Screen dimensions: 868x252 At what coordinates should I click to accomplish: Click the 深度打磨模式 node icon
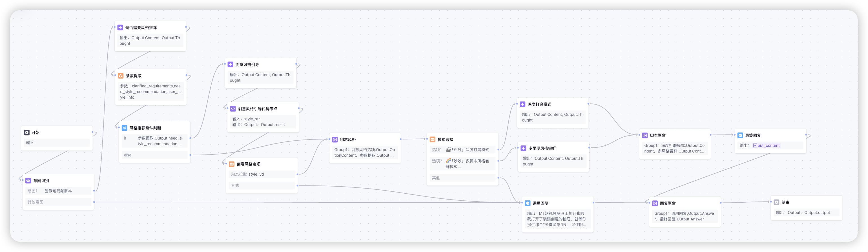[522, 105]
